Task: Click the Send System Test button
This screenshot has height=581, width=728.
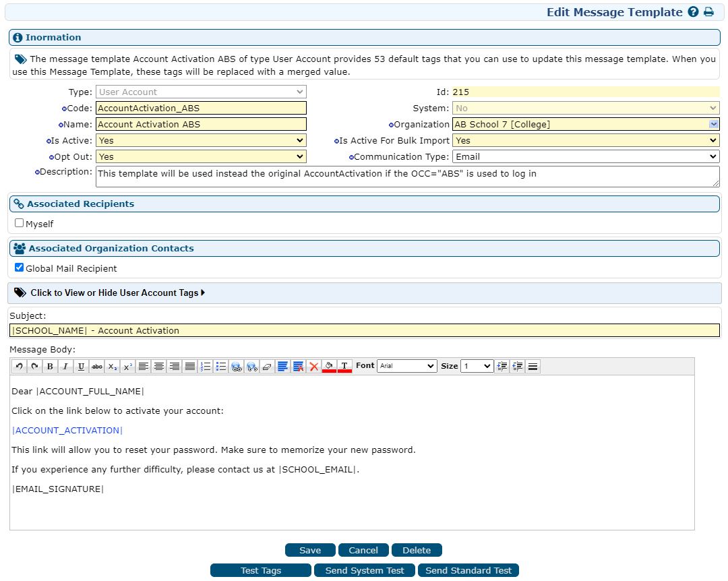Action: [x=365, y=570]
